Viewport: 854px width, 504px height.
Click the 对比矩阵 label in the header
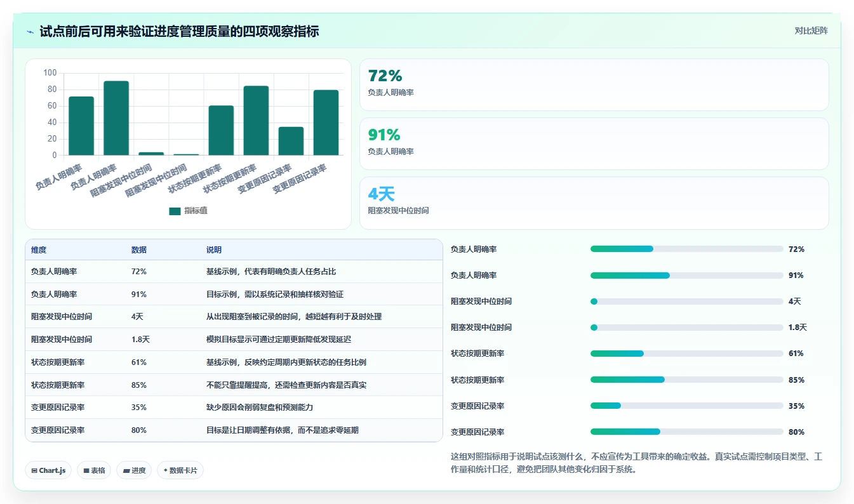811,30
